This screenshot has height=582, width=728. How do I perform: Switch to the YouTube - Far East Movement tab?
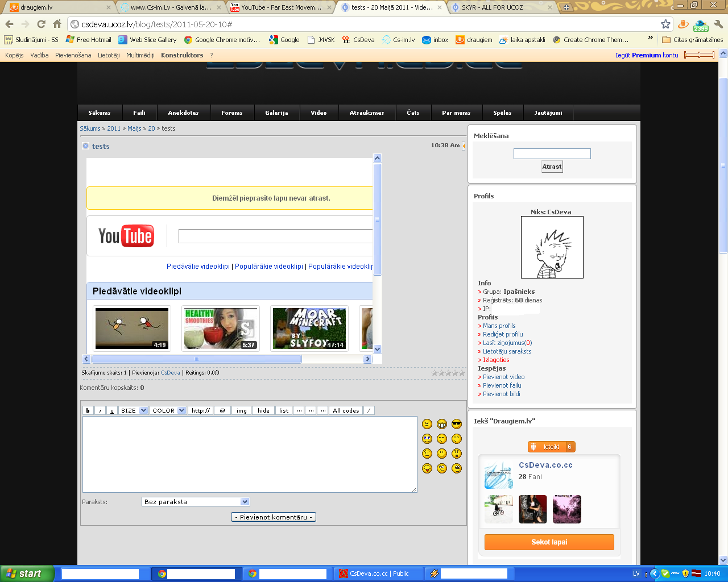point(281,7)
